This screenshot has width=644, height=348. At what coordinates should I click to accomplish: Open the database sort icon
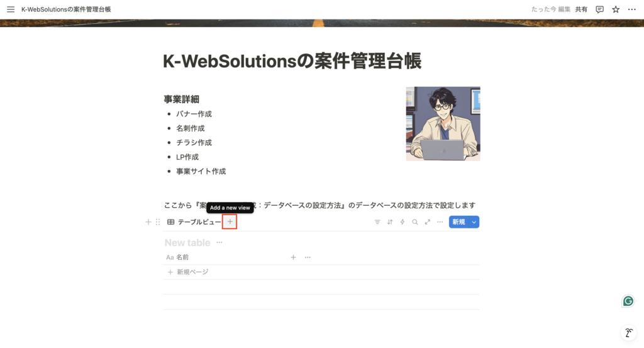[390, 222]
